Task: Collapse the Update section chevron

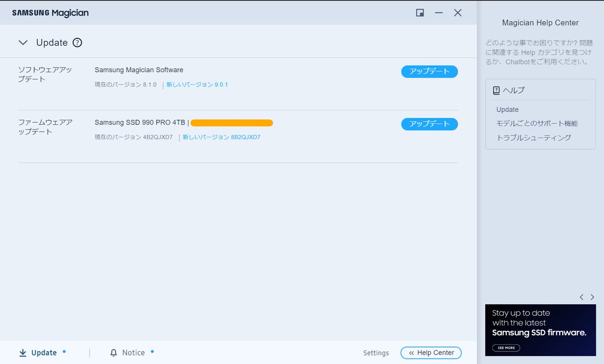Action: coord(23,43)
